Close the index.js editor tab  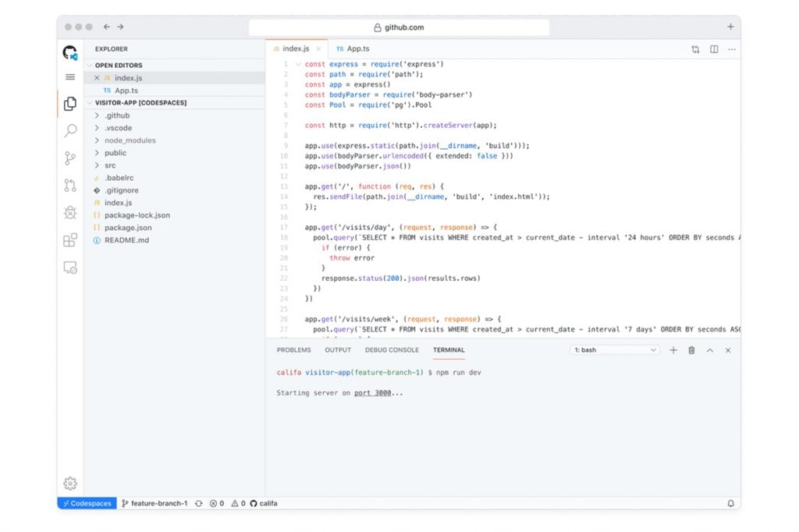pos(319,49)
